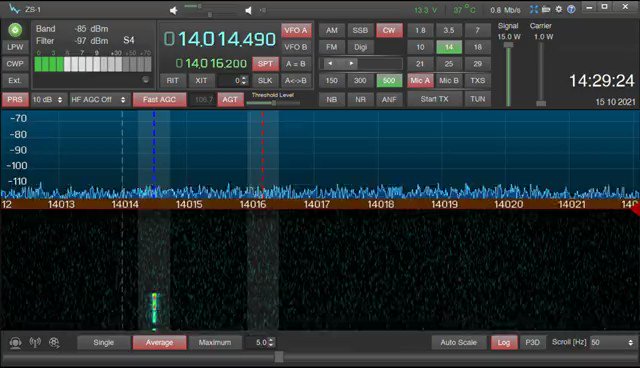Click the antenna icon at bottom left
Screen dimensions: 640x368
coord(35,342)
